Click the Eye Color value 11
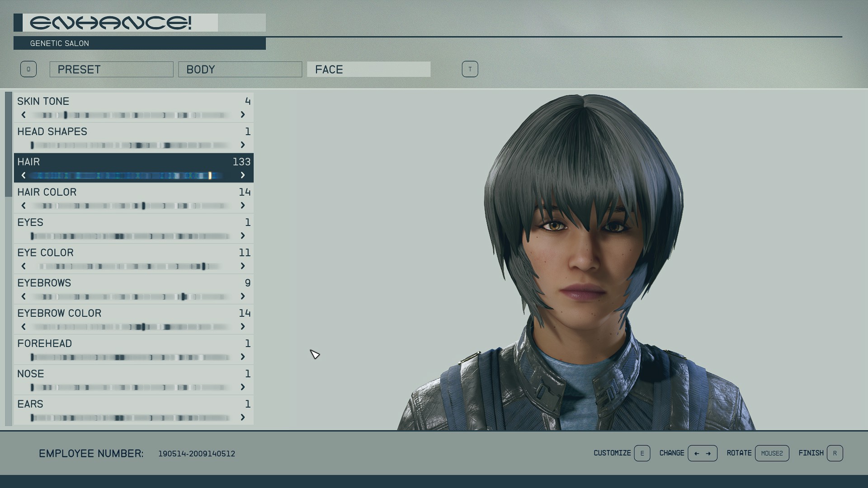Image resolution: width=868 pixels, height=488 pixels. (245, 253)
